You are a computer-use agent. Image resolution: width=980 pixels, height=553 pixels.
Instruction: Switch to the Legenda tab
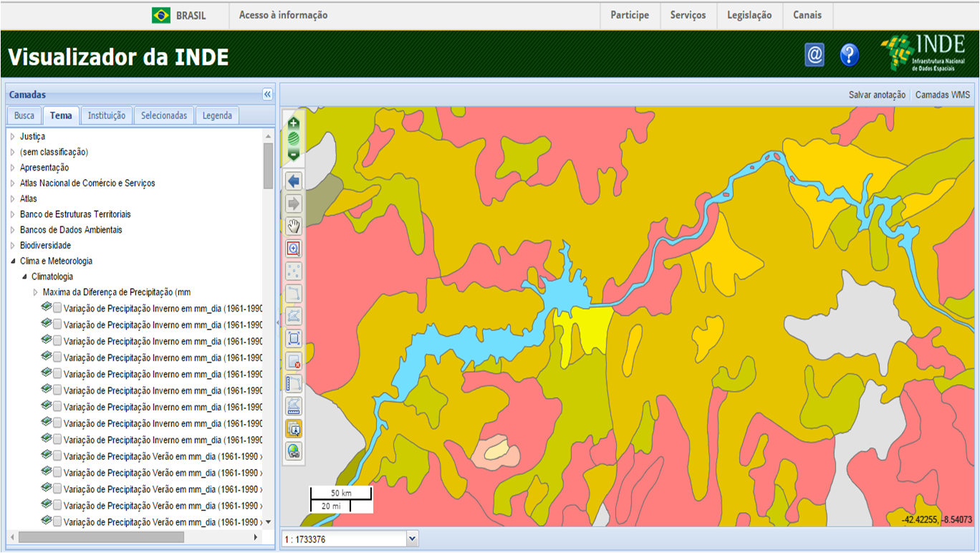(x=217, y=115)
